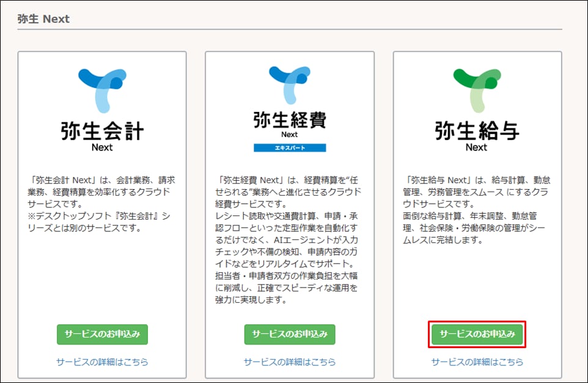Image resolution: width=588 pixels, height=383 pixels.
Task: Apply for 弥生給与 Next with サービスのお申込み
Action: [477, 334]
